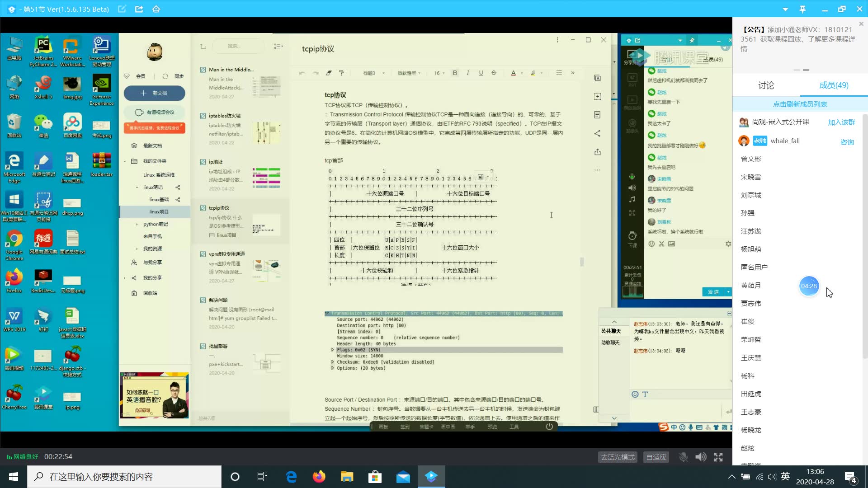Click the italic formatting icon
The height and width of the screenshot is (488, 868).
coord(468,73)
